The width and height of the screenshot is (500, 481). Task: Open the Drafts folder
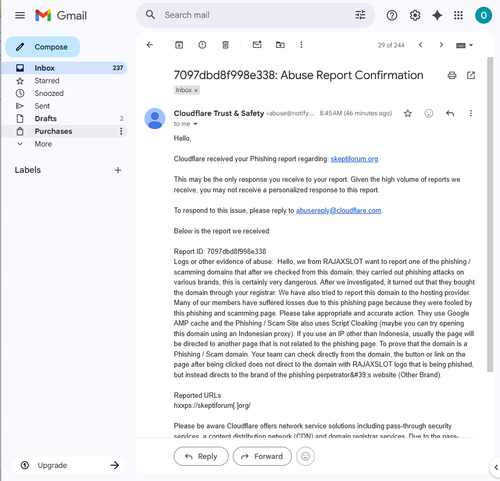pyautogui.click(x=64, y=119)
